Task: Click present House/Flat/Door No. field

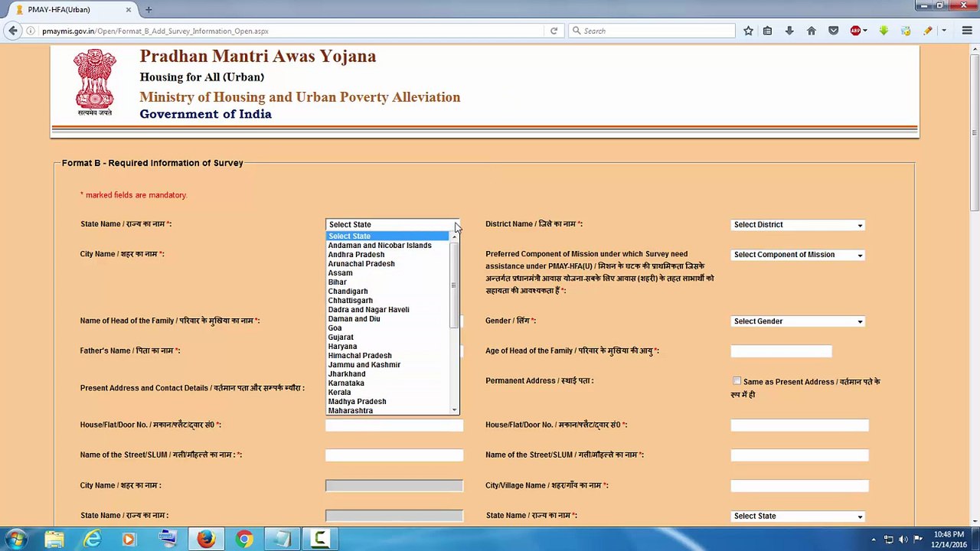Action: tap(394, 425)
